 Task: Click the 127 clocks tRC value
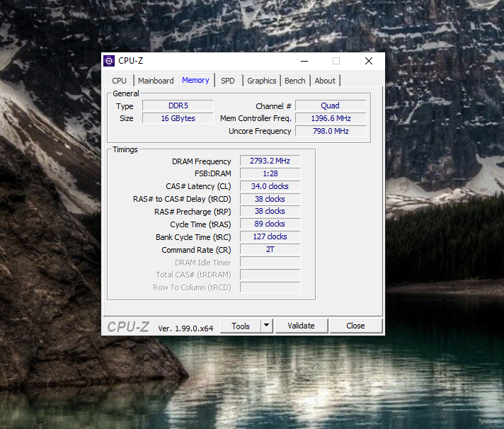270,236
